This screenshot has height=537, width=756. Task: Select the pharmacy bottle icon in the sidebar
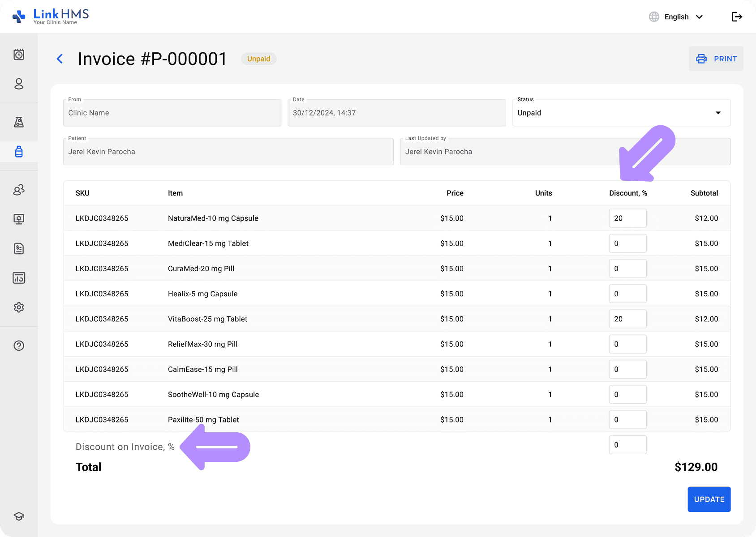tap(19, 152)
